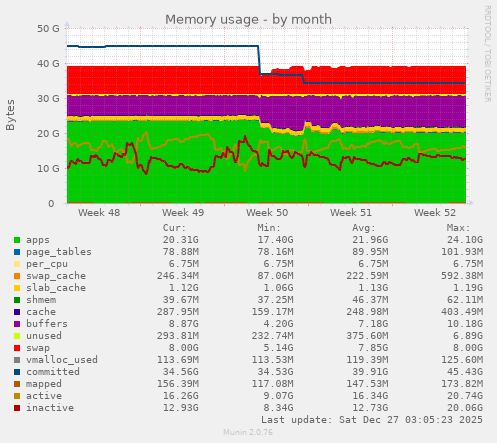
Task: Click the '10 G' y-axis label
Action: pyautogui.click(x=48, y=169)
